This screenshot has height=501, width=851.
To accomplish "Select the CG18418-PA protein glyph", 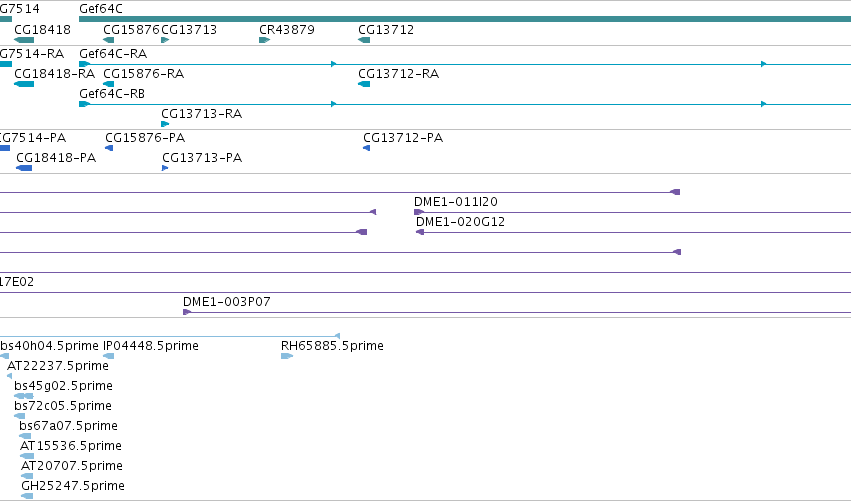I will pyautogui.click(x=24, y=168).
